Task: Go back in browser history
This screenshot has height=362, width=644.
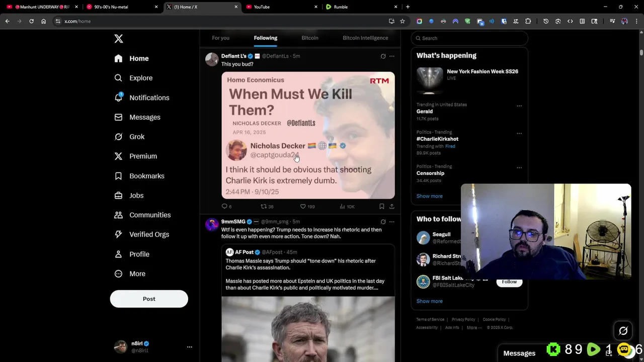Action: (x=7, y=21)
